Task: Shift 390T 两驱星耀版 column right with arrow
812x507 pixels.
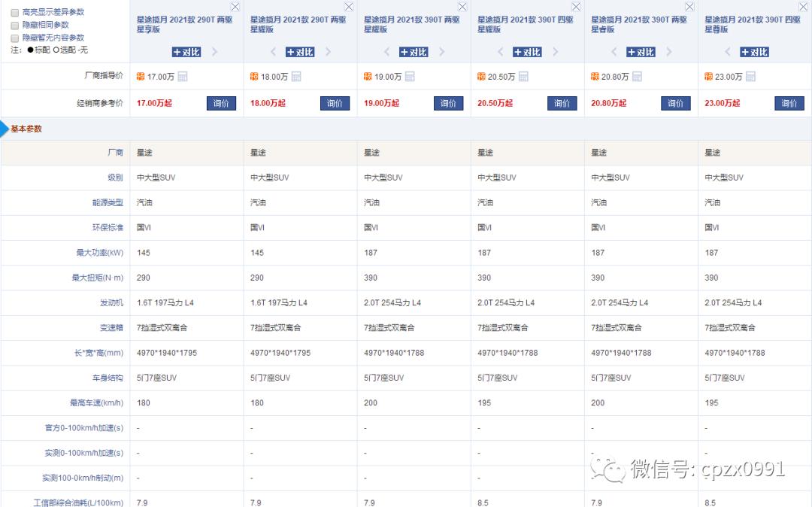Action: pyautogui.click(x=441, y=52)
